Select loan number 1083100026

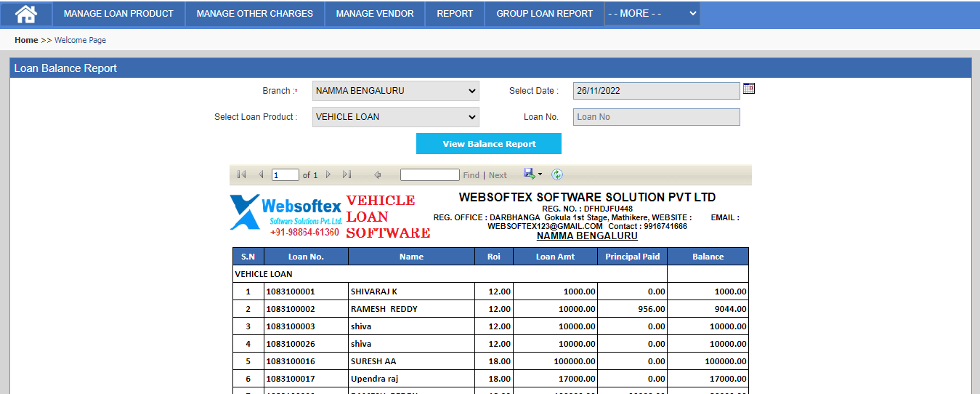(x=291, y=344)
